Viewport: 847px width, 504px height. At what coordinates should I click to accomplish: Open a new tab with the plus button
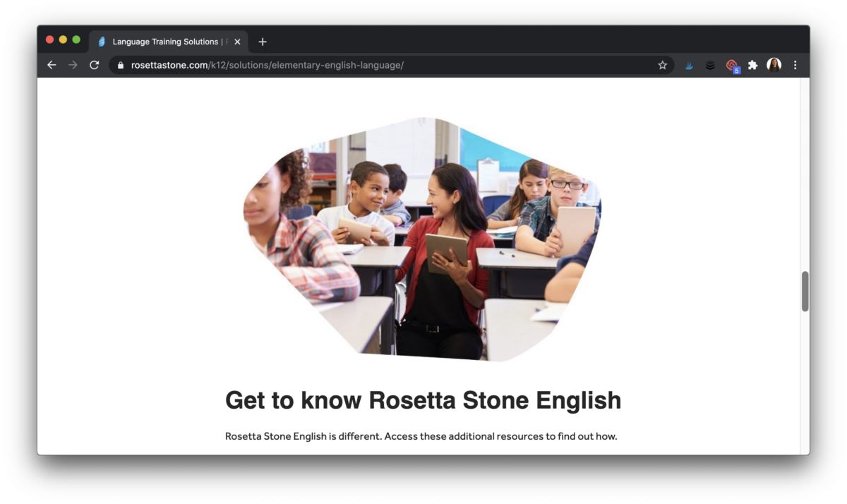coord(262,42)
